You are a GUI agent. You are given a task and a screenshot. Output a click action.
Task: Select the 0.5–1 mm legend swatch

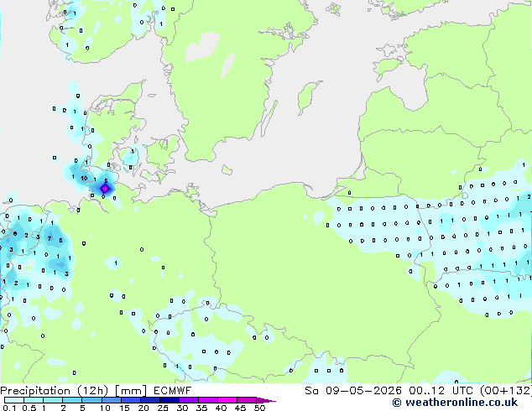[x=34, y=400]
